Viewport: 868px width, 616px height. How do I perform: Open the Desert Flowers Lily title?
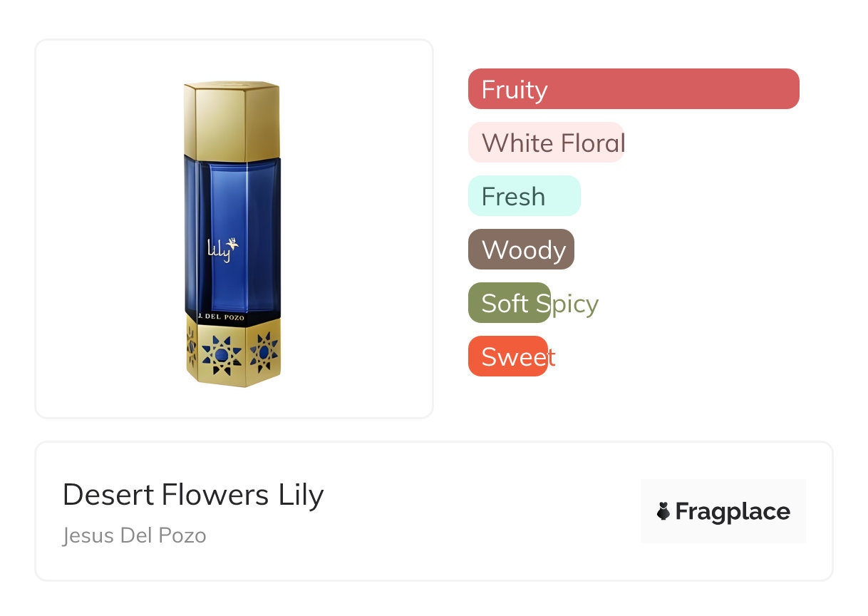pos(193,495)
